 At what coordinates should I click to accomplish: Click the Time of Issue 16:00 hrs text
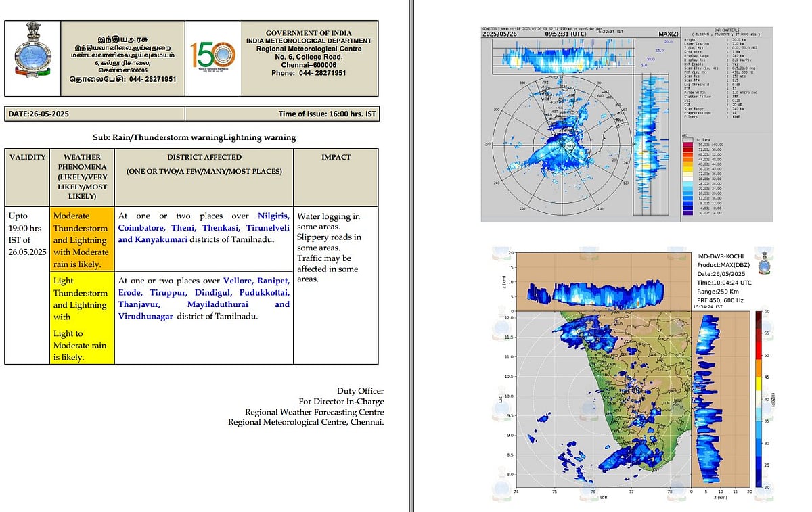click(x=327, y=114)
